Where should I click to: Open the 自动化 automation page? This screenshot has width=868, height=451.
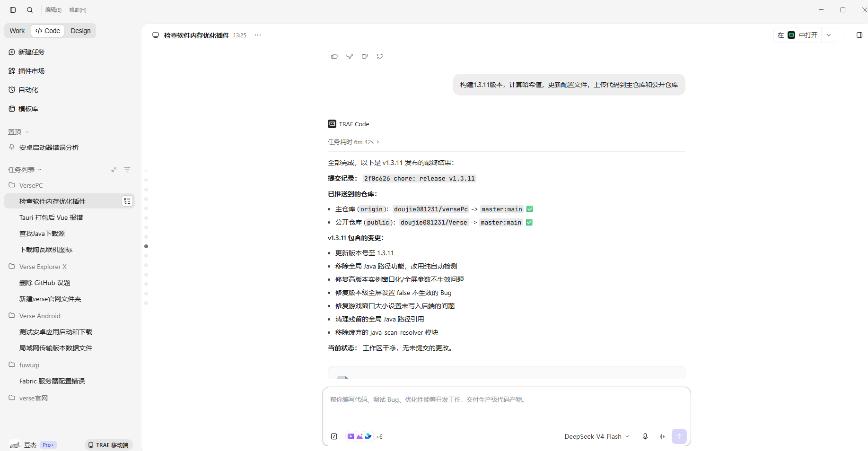tap(24, 90)
